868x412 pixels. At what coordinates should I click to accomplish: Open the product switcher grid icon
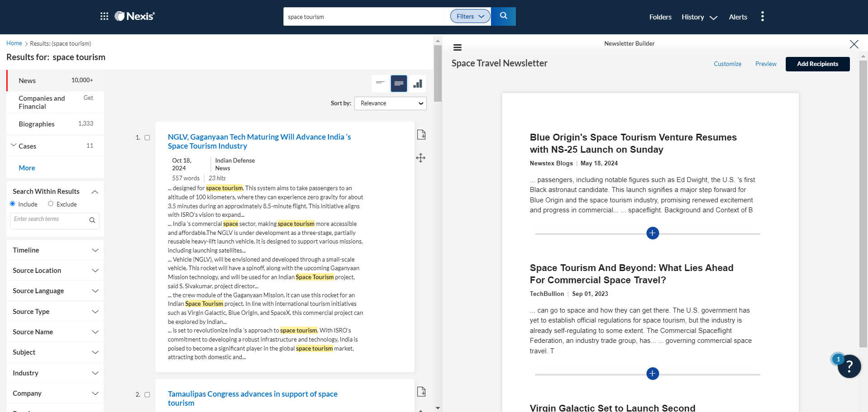pyautogui.click(x=104, y=16)
